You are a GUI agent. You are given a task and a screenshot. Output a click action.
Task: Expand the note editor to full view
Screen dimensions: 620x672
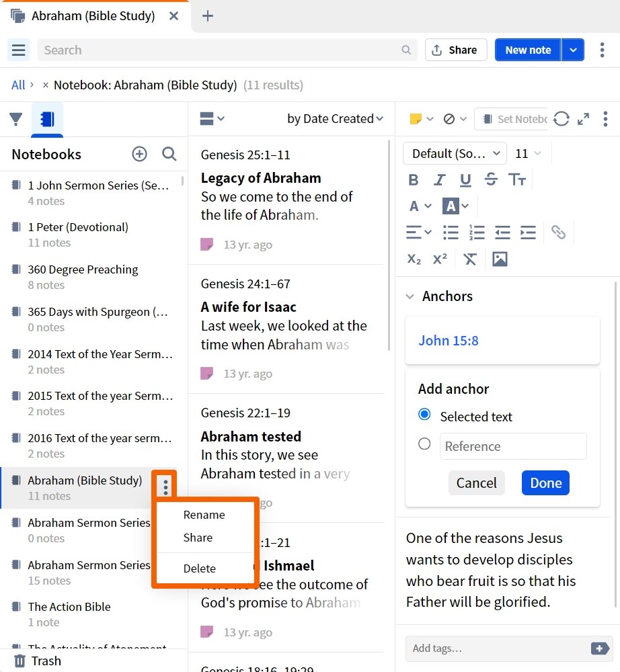(583, 119)
